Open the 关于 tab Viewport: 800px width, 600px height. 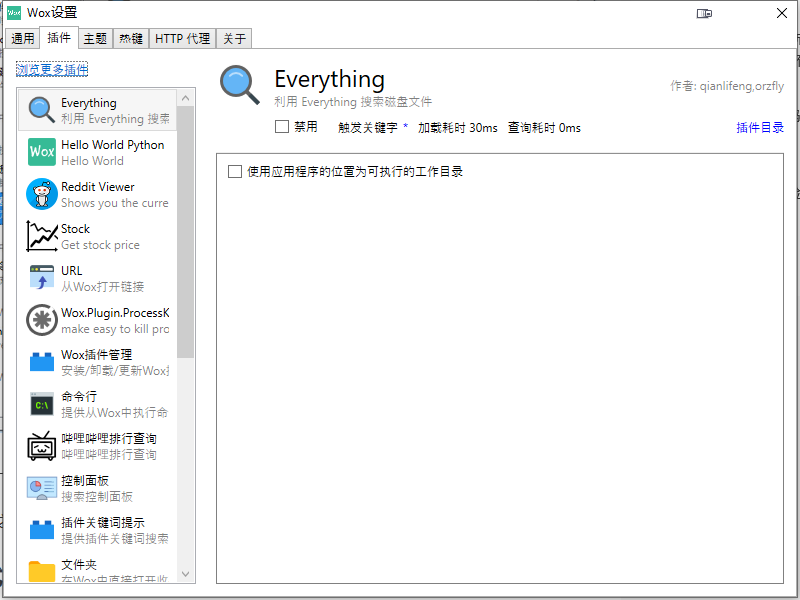[x=234, y=39]
